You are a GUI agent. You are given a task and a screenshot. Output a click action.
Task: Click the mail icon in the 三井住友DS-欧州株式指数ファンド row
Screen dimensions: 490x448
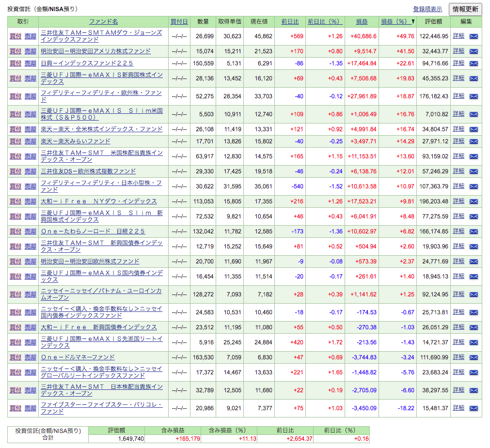pos(474,171)
